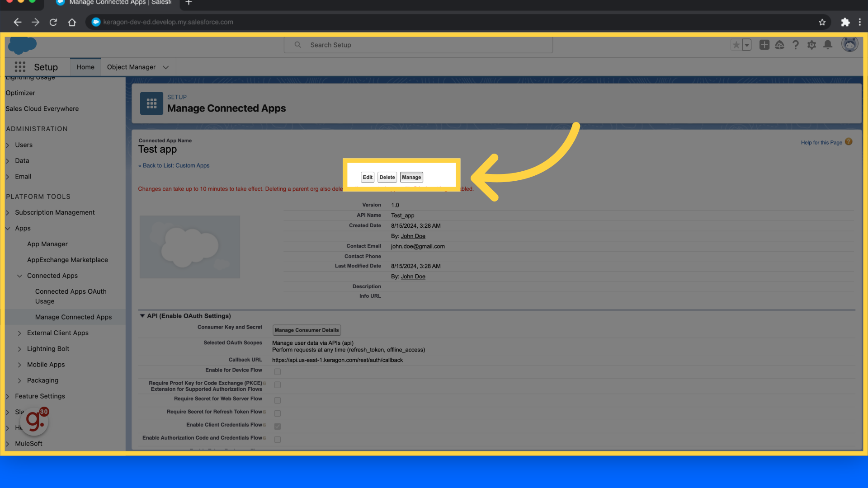The height and width of the screenshot is (488, 868).
Task: Toggle Enable Client Credentials Flow checkbox
Action: pyautogui.click(x=278, y=427)
